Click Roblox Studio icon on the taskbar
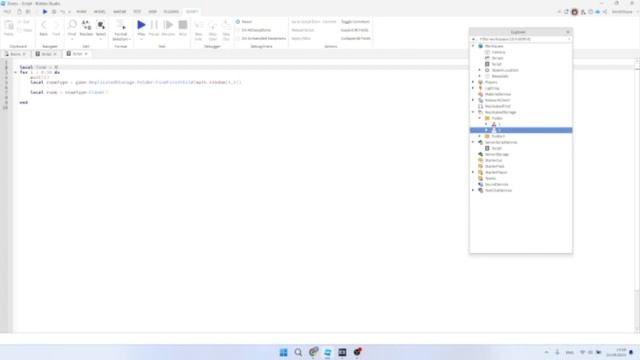The width and height of the screenshot is (640, 360). tap(328, 352)
